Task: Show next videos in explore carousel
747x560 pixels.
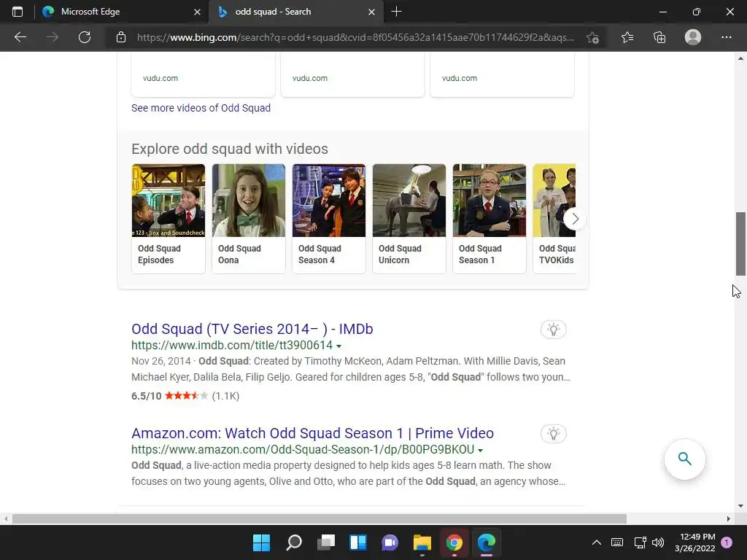Action: tap(575, 219)
